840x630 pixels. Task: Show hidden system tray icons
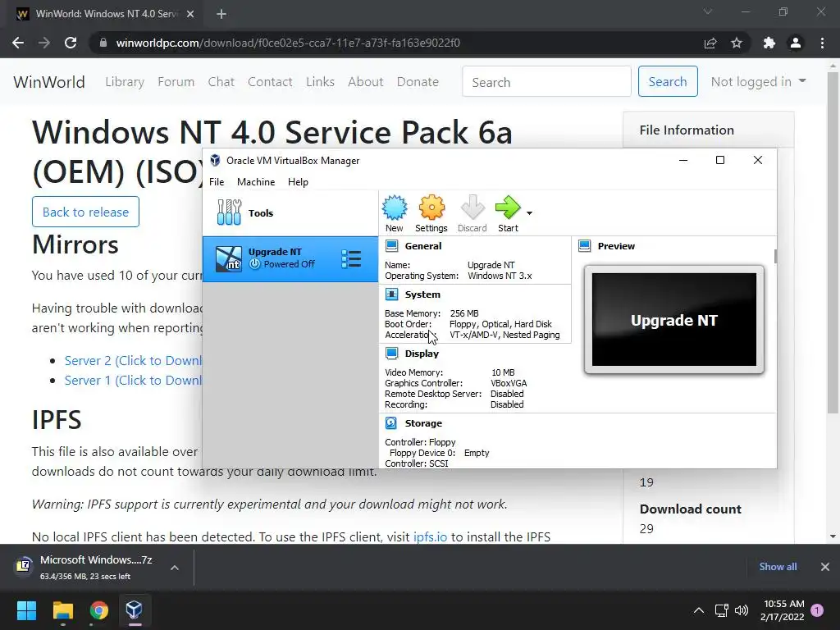point(699,610)
